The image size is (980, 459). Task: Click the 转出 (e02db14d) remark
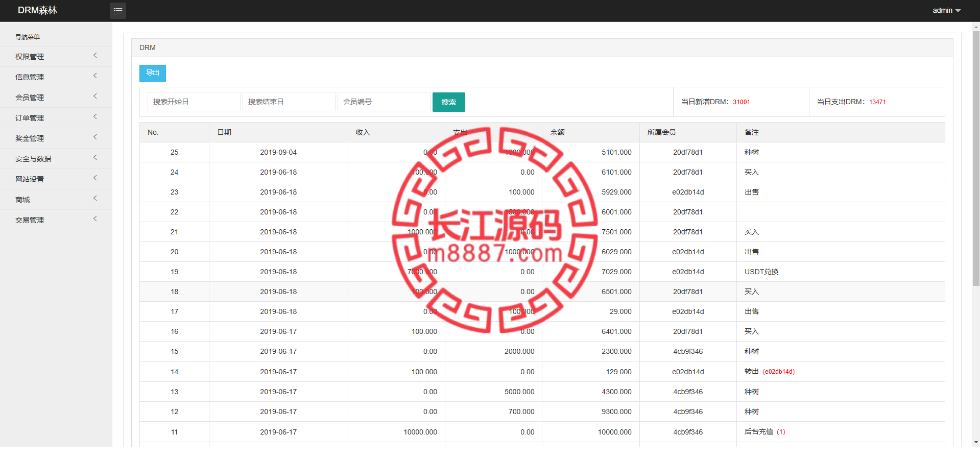(x=770, y=372)
